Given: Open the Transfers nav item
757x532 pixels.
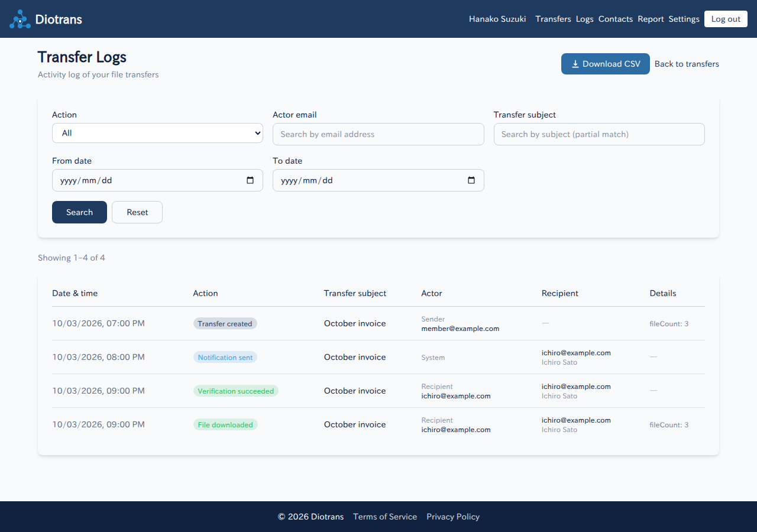Looking at the screenshot, I should click(x=553, y=19).
